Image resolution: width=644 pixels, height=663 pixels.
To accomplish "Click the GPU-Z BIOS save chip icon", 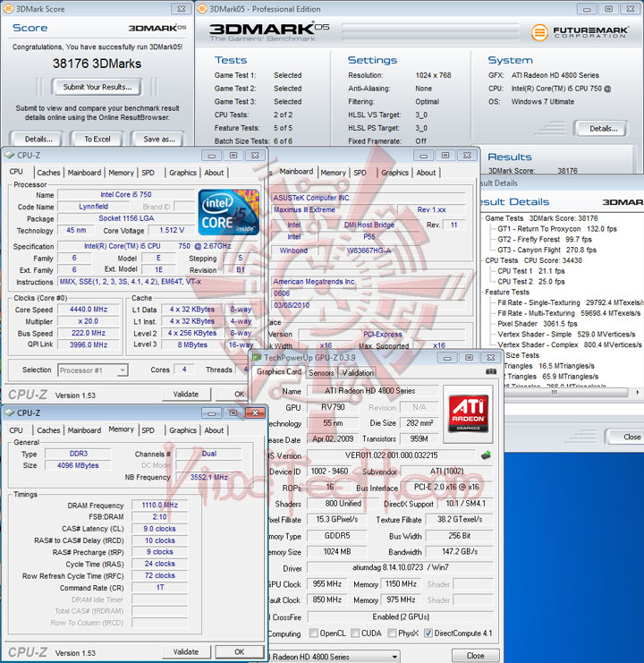I will [486, 455].
